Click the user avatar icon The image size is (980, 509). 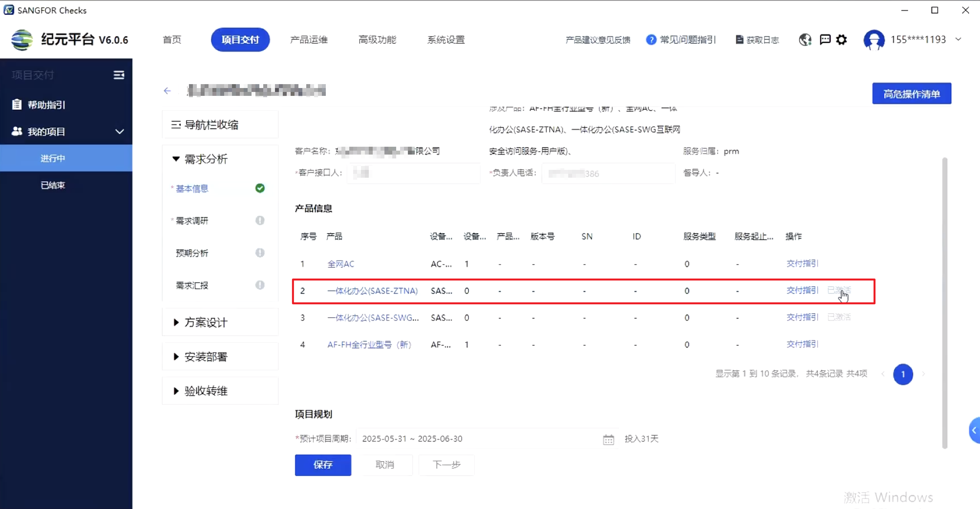pos(873,39)
